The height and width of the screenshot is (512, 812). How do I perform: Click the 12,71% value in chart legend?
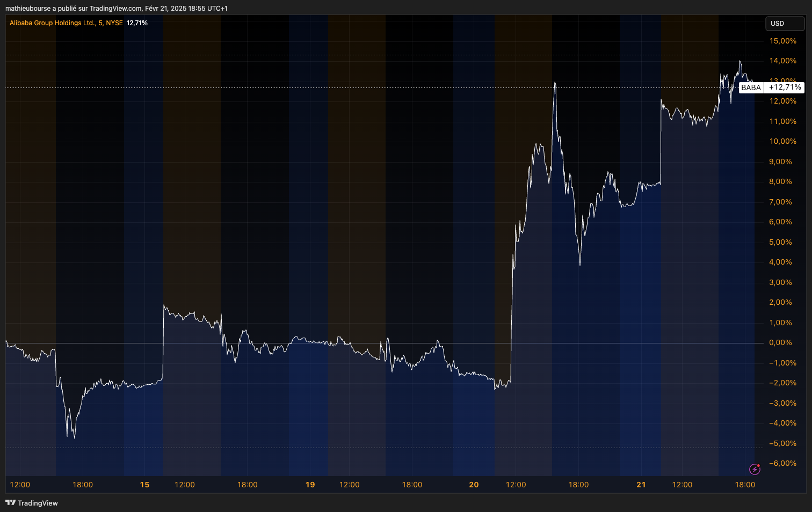tap(137, 23)
